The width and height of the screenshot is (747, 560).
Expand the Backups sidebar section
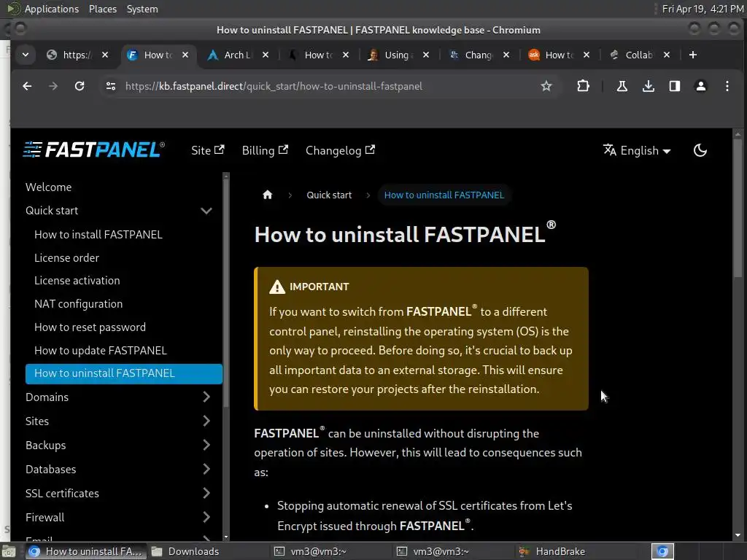(x=206, y=446)
